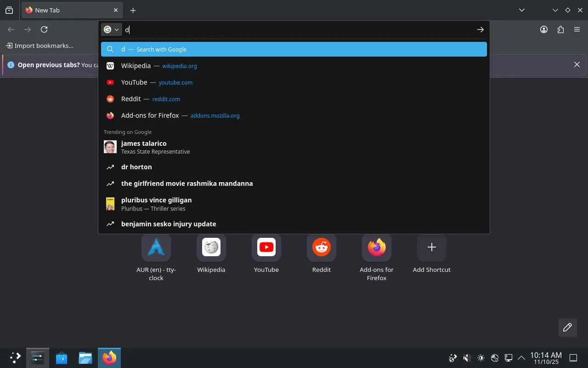Screen dimensions: 588x368
Task: Select 'd — Search with Google' suggestion
Action: 294,49
